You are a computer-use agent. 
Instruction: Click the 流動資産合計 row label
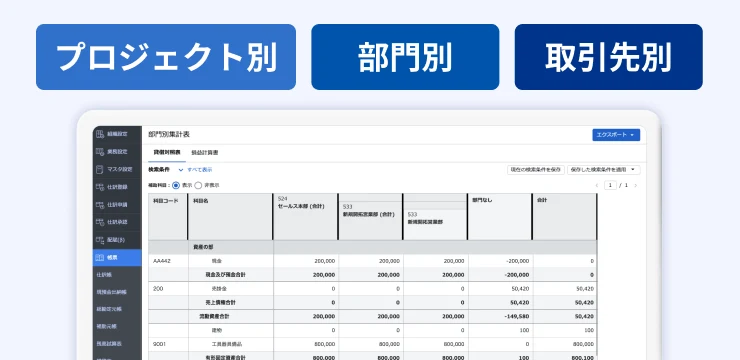click(214, 317)
